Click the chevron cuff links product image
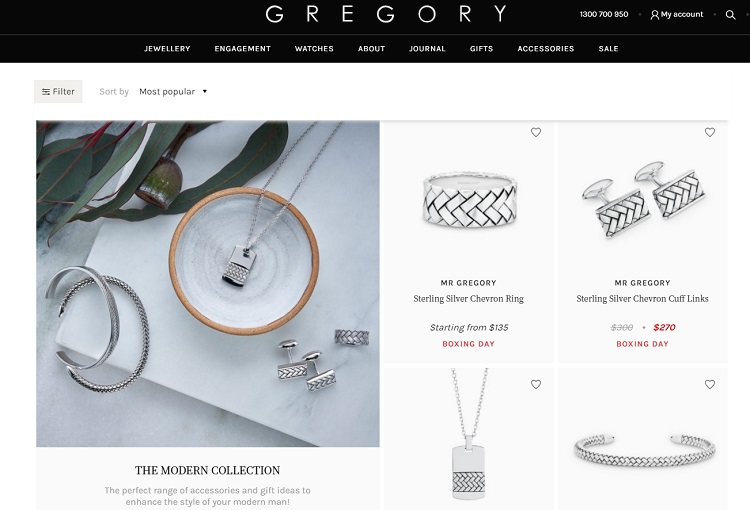The height and width of the screenshot is (510, 750). 643,200
